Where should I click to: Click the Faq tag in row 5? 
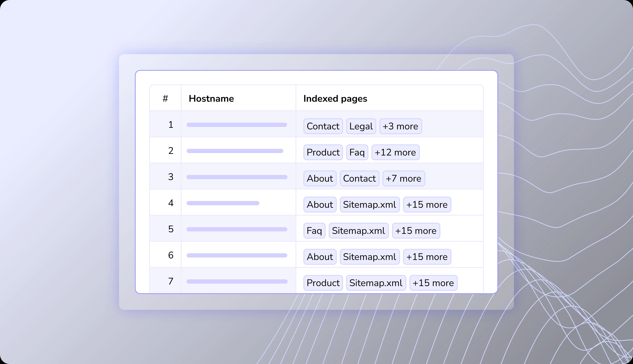click(x=314, y=231)
